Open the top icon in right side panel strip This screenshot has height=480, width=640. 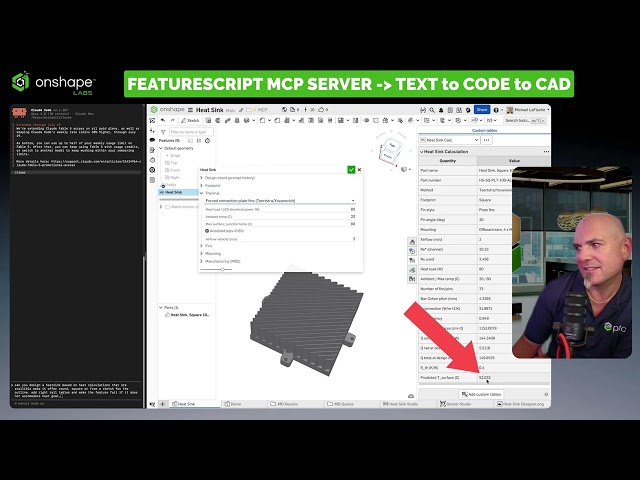pyautogui.click(x=412, y=242)
